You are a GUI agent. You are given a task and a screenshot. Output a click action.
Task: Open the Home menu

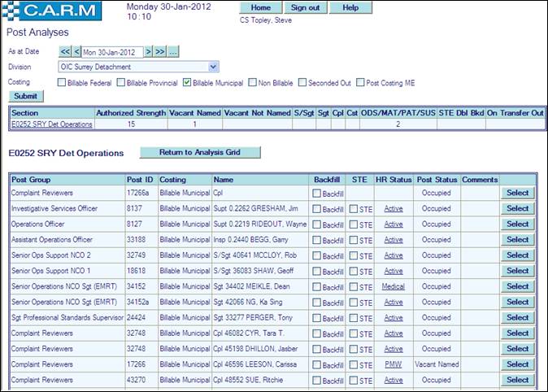point(261,7)
